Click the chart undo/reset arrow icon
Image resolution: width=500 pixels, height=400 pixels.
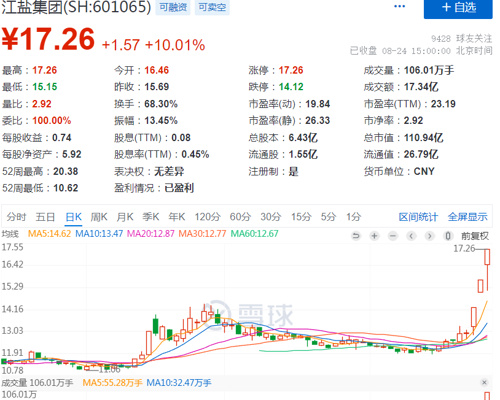pos(356,236)
